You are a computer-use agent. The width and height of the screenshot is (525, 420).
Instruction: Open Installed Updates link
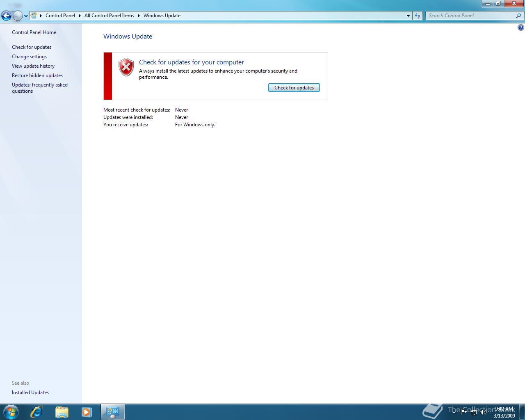(x=30, y=393)
